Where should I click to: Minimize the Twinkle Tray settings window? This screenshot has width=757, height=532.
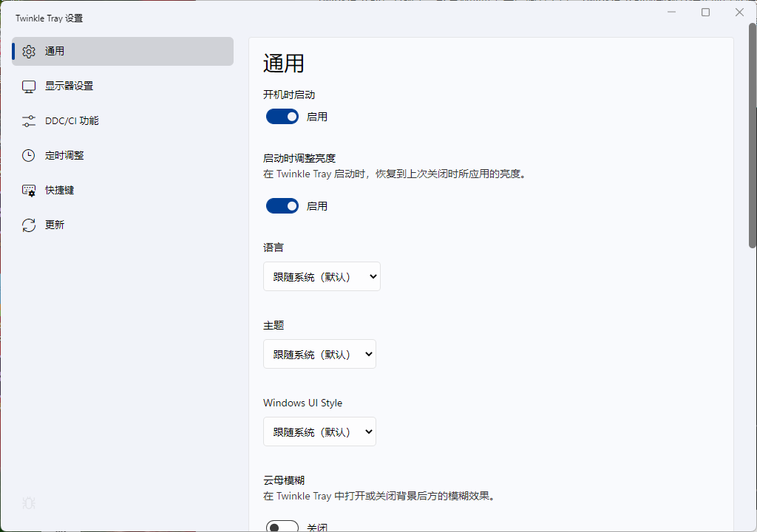(671, 12)
